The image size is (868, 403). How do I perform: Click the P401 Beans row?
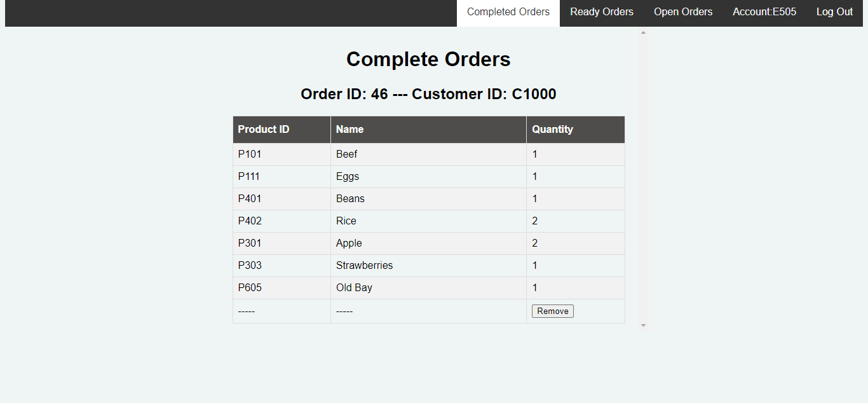(429, 199)
